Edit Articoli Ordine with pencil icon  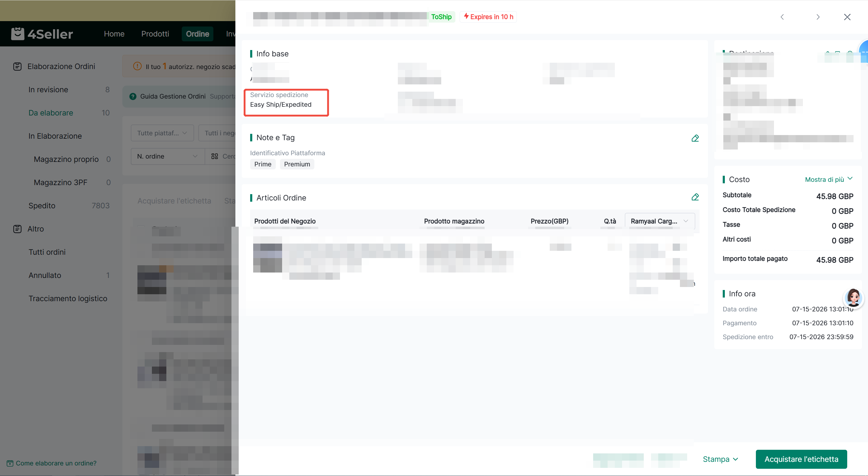click(695, 197)
